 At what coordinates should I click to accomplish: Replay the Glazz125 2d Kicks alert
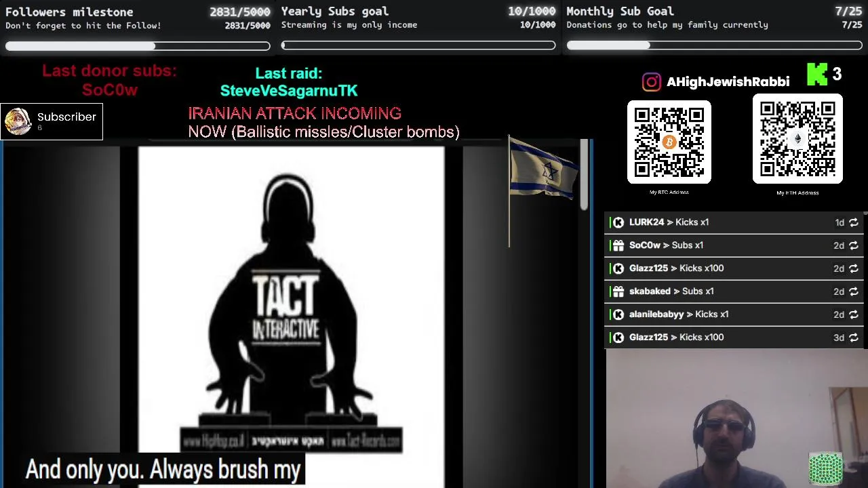(x=854, y=268)
